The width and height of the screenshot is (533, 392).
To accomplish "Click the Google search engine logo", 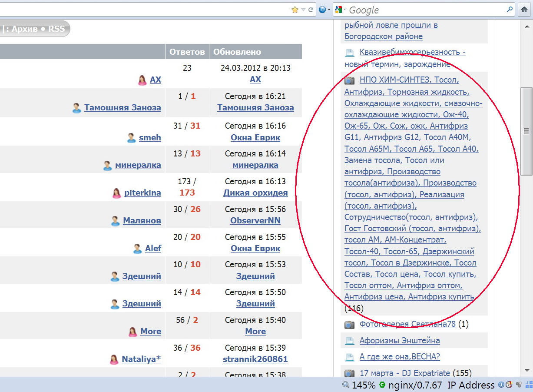I will pyautogui.click(x=339, y=9).
